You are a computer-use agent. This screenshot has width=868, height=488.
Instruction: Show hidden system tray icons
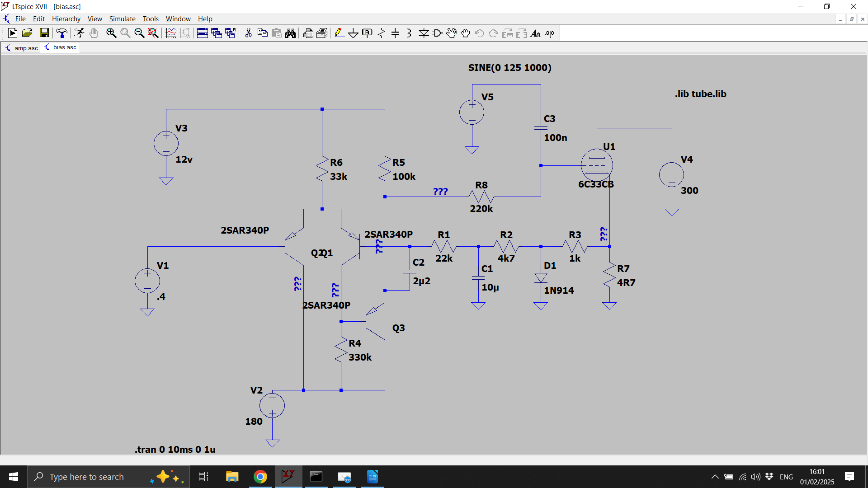(715, 477)
